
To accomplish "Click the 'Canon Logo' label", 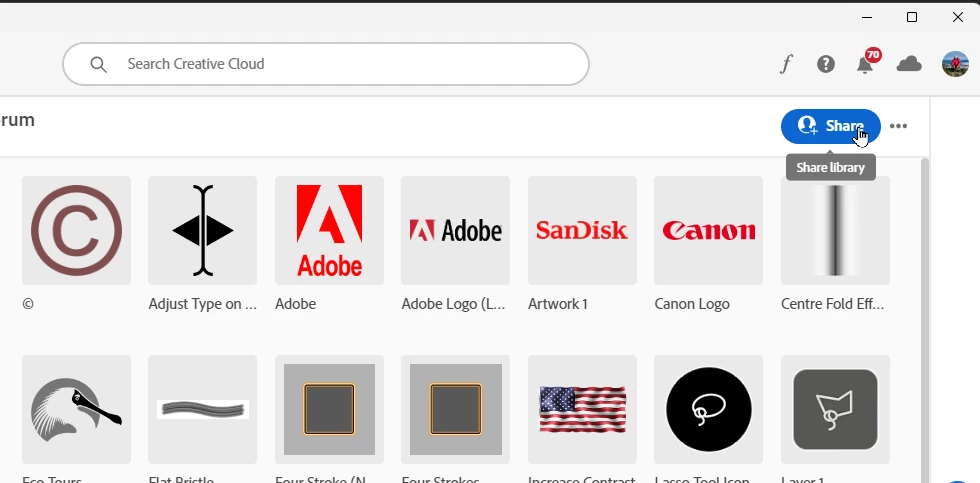I will tap(692, 304).
